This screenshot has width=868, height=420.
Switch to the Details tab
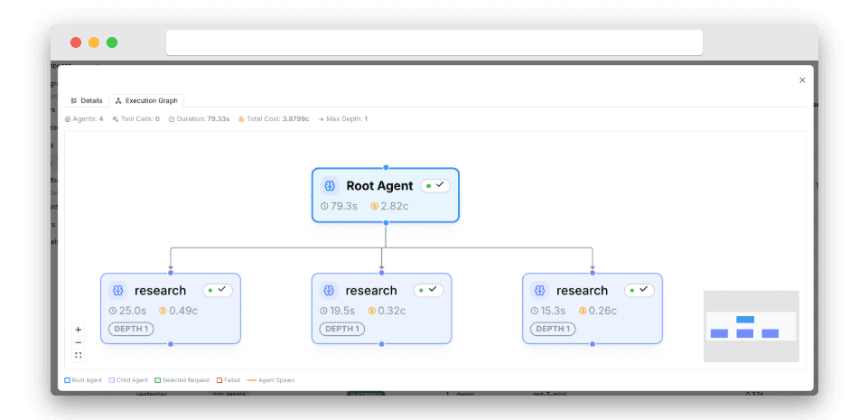pyautogui.click(x=87, y=101)
